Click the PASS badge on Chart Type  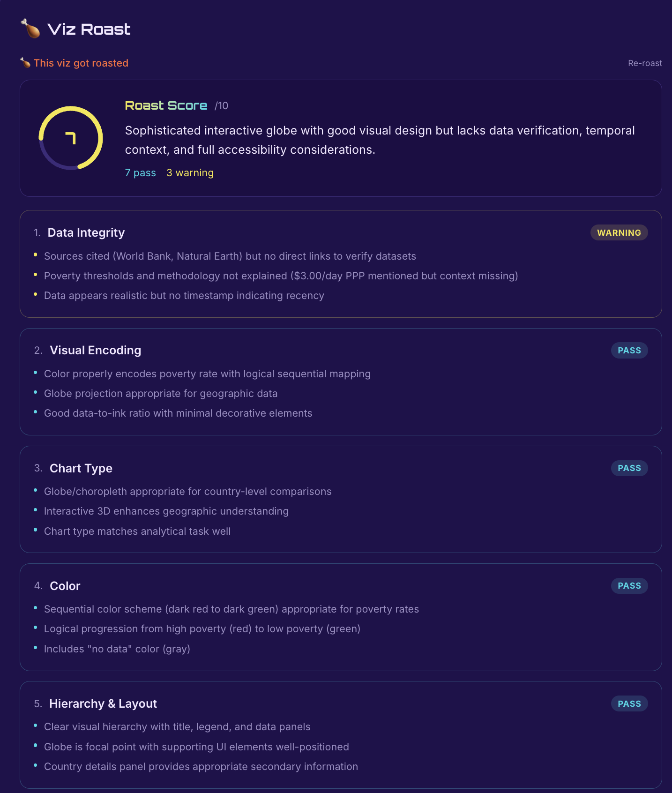(629, 468)
